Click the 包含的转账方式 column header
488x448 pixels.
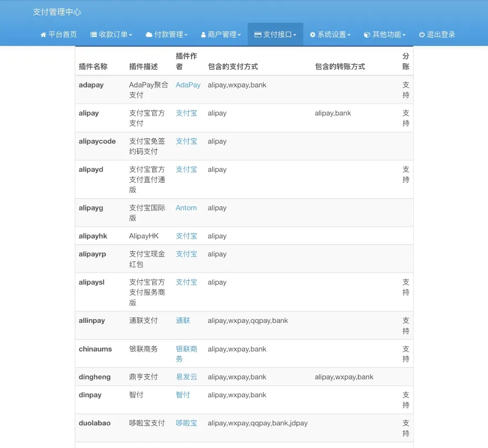340,66
